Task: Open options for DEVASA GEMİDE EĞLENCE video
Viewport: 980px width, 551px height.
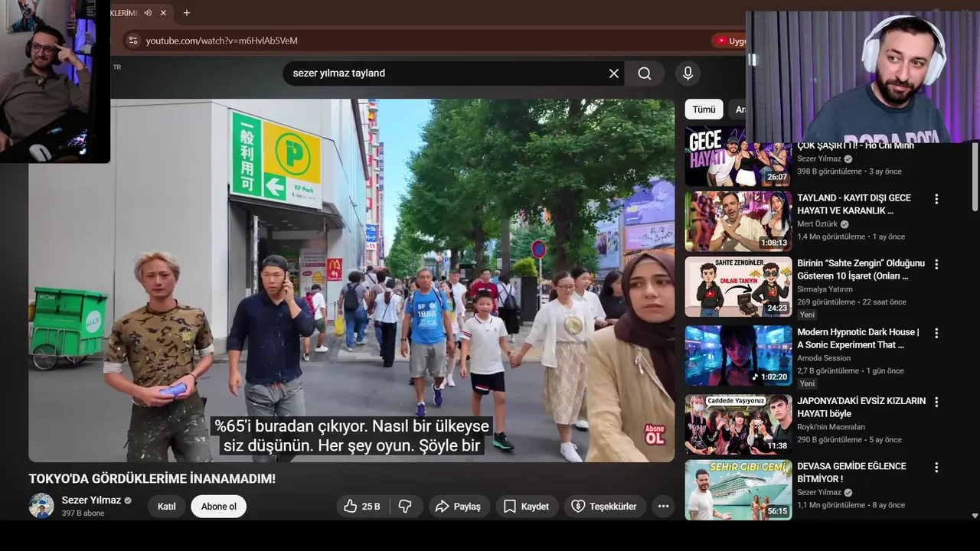Action: [936, 467]
